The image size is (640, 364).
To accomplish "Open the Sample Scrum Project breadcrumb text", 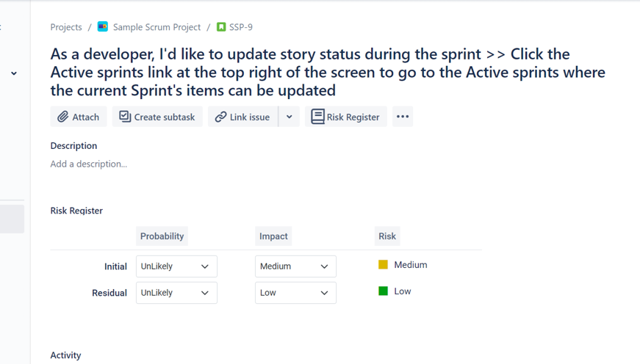I will [157, 27].
